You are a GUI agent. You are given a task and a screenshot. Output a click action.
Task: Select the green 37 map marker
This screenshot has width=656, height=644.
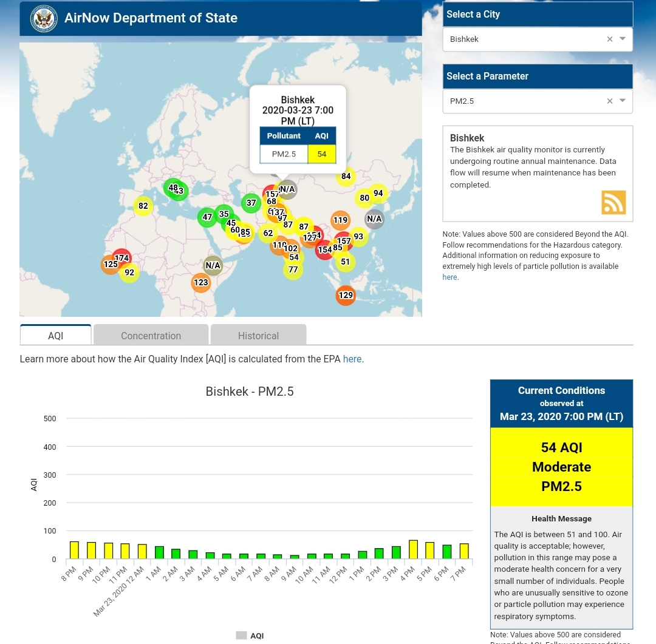tap(251, 203)
